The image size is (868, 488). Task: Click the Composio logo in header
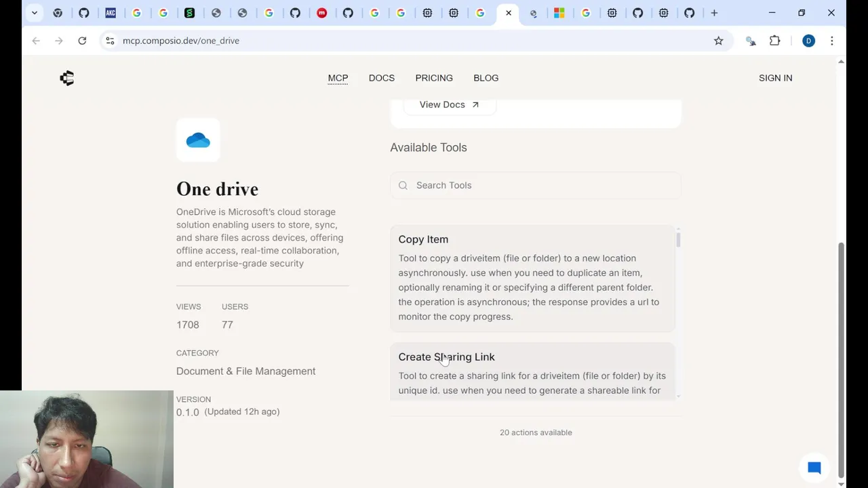pos(66,78)
